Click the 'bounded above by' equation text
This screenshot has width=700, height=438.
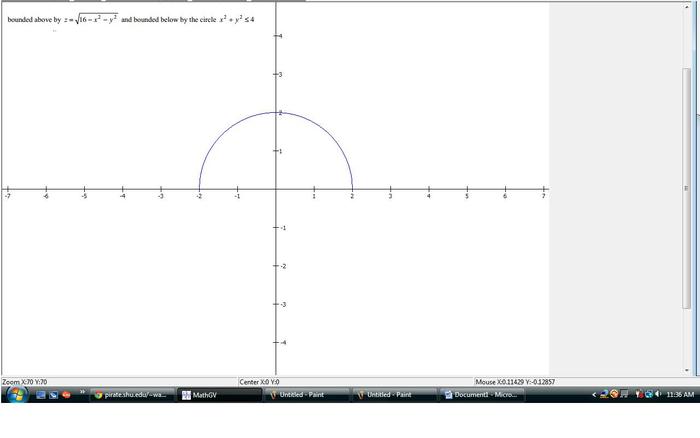pos(131,19)
